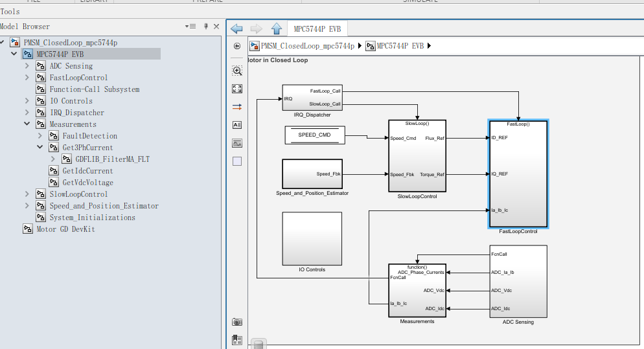Select the MPC5744P EVB tab
The image size is (644, 349).
click(x=317, y=28)
